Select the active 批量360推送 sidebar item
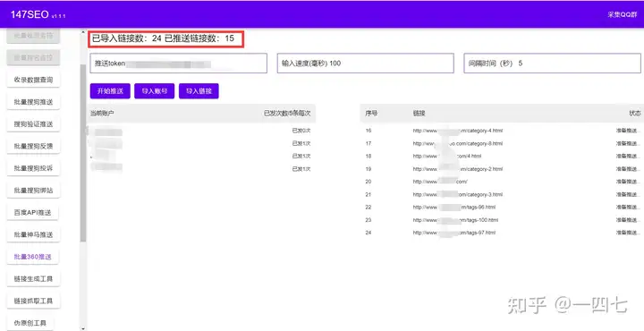The width and height of the screenshot is (644, 331). (x=33, y=257)
